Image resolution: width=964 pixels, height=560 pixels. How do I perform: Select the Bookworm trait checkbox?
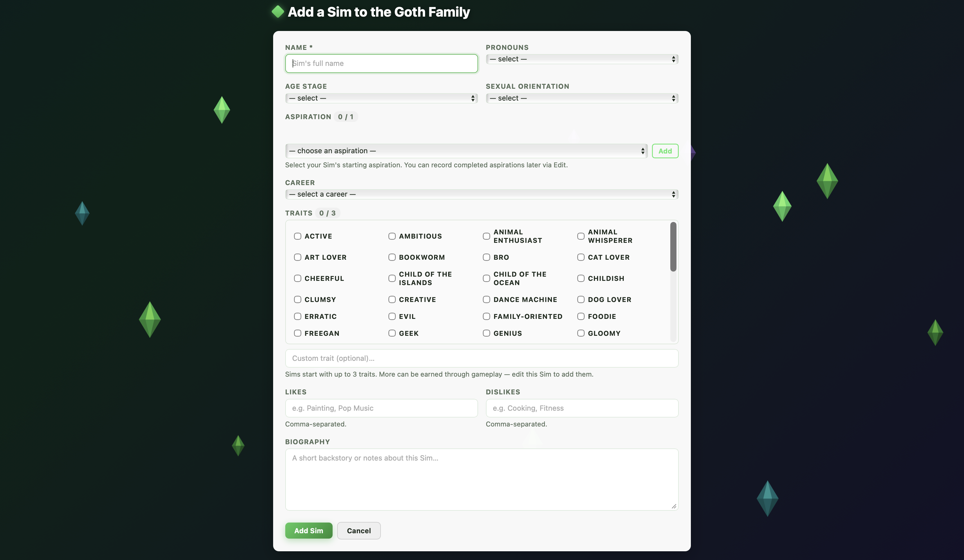(x=392, y=257)
